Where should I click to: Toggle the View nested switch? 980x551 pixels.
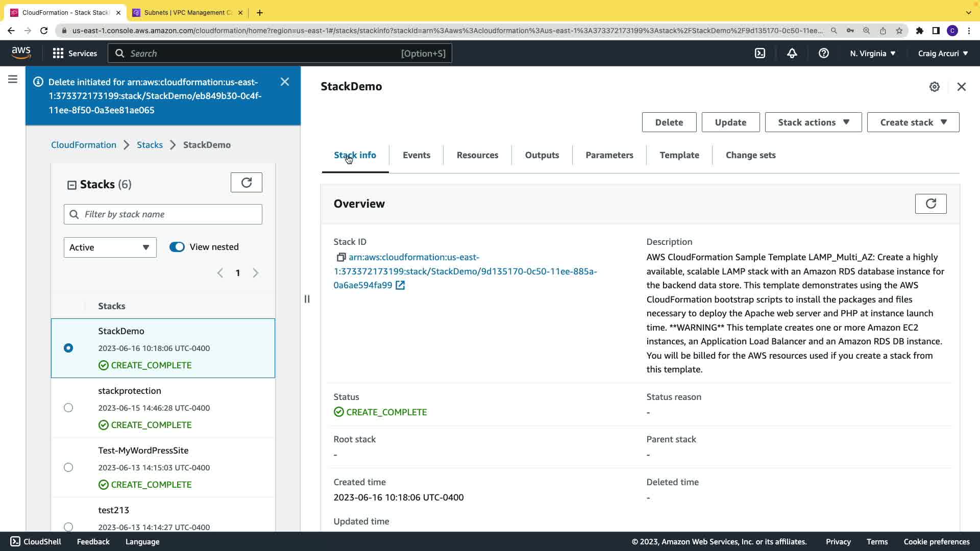177,247
